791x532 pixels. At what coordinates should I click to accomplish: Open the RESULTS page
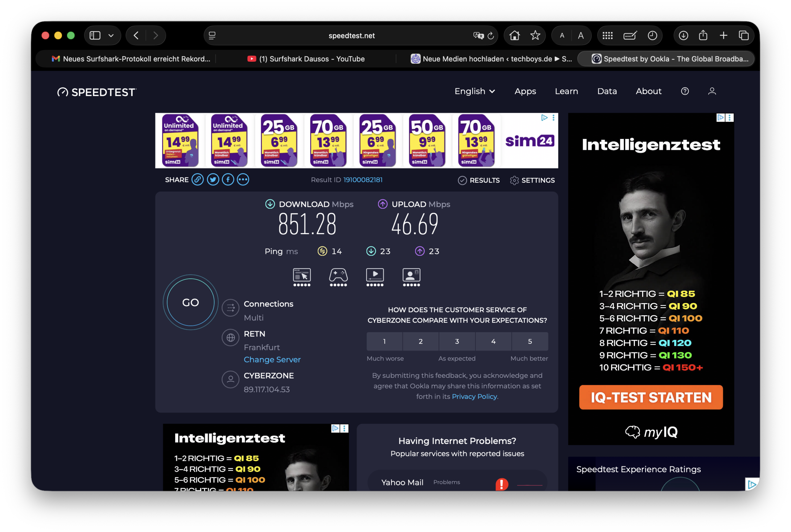[x=479, y=180]
